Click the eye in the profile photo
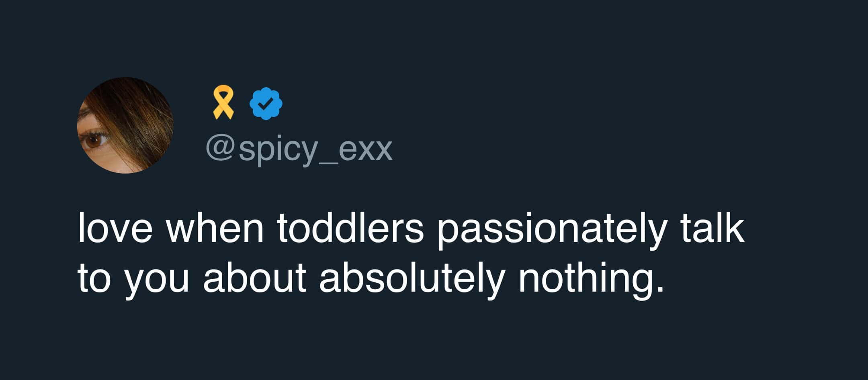This screenshot has height=380, width=868. click(94, 140)
